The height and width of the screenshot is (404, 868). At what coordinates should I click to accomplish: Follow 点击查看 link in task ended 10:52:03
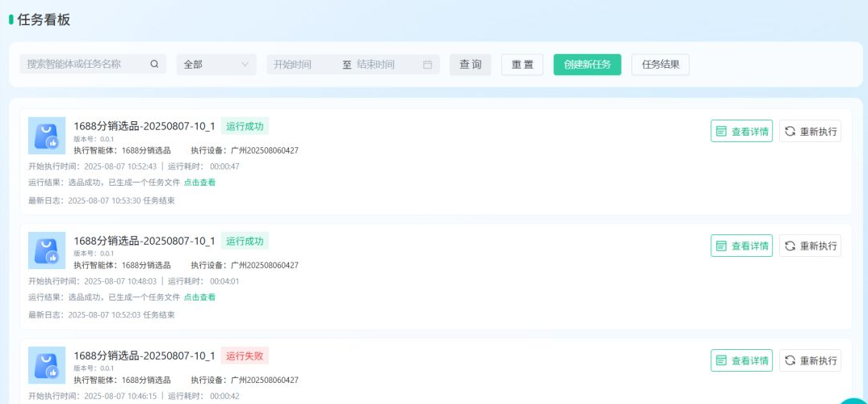coord(199,297)
